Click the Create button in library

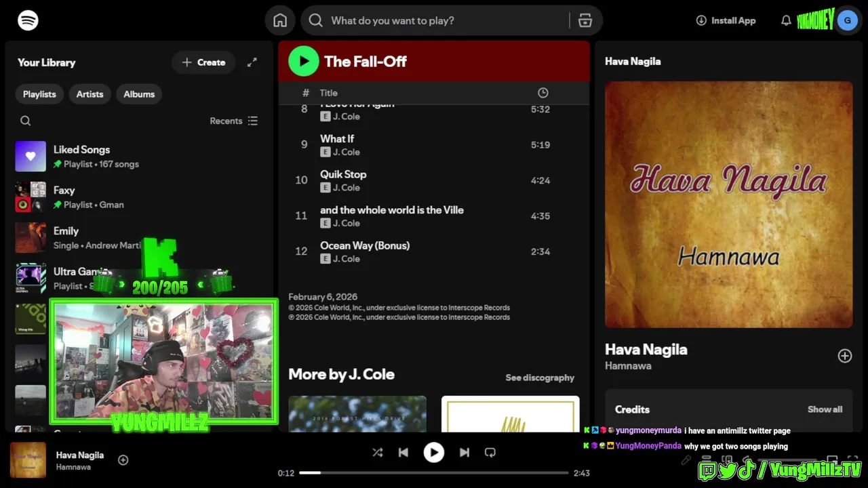point(203,62)
